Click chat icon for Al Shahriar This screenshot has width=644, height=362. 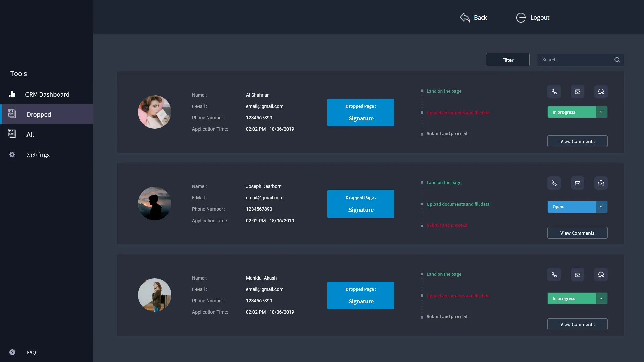pyautogui.click(x=601, y=92)
